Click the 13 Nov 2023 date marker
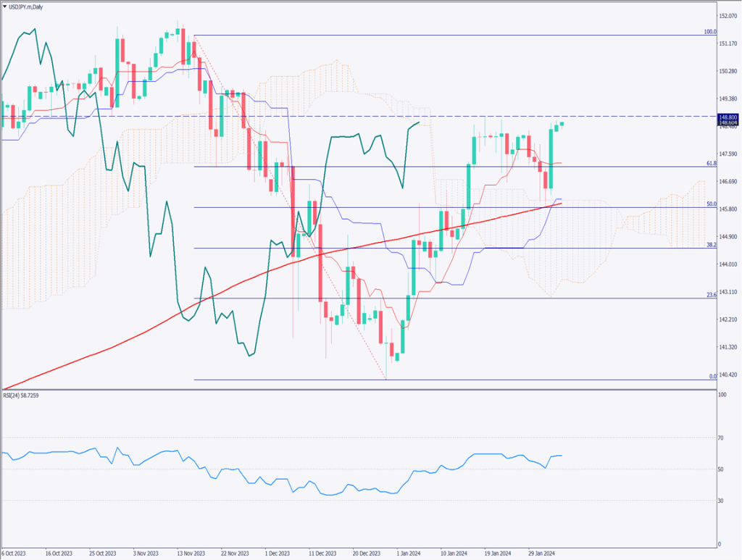Image resolution: width=742 pixels, height=560 pixels. click(190, 553)
